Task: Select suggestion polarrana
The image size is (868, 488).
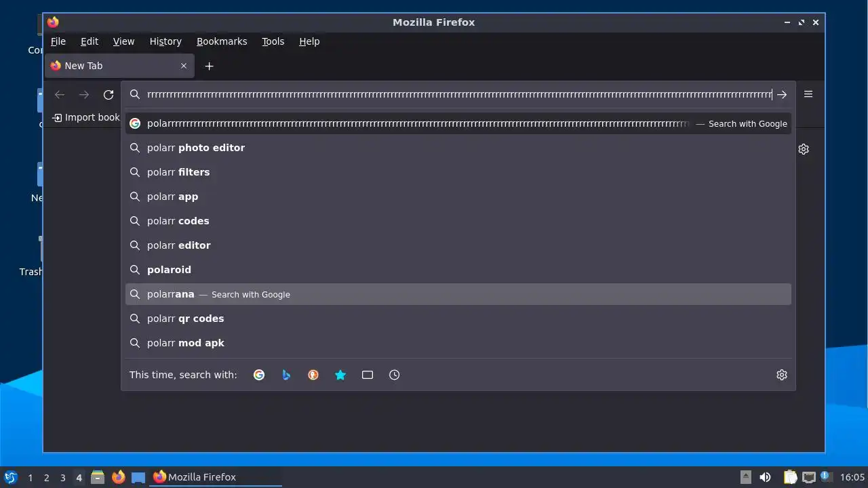Action: (458, 294)
